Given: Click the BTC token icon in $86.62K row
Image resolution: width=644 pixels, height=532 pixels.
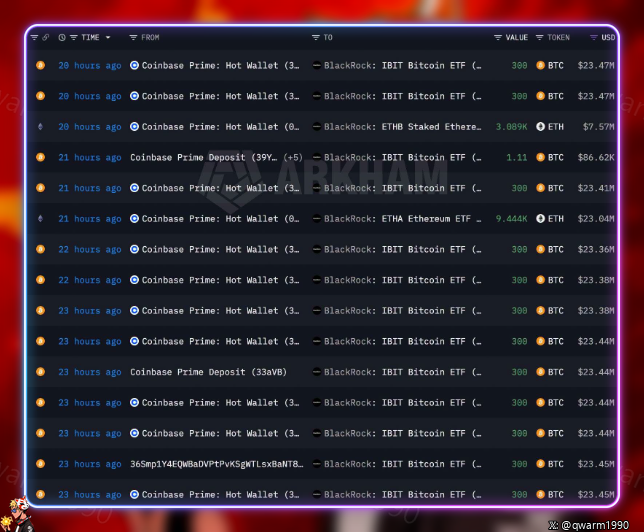Looking at the screenshot, I should click(x=540, y=157).
